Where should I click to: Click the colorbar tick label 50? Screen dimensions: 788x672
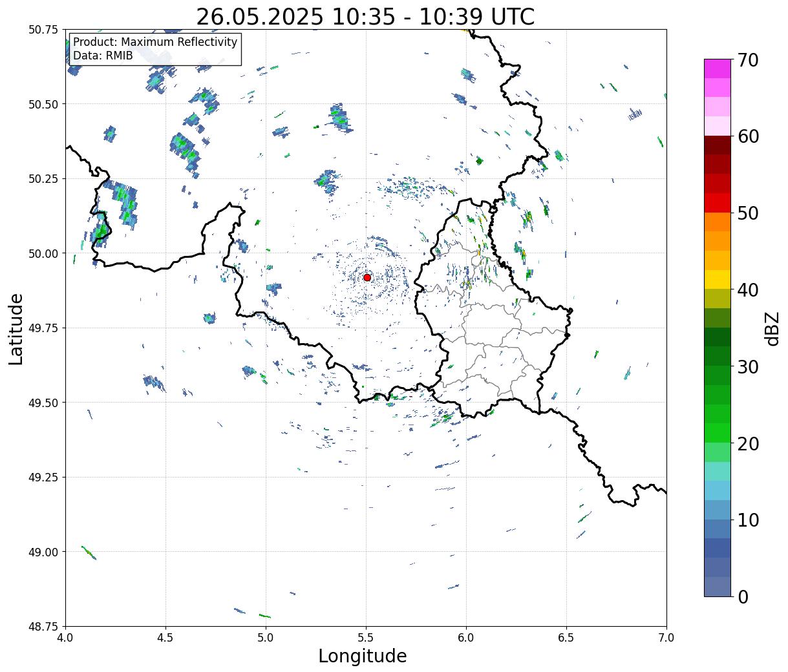tap(748, 213)
